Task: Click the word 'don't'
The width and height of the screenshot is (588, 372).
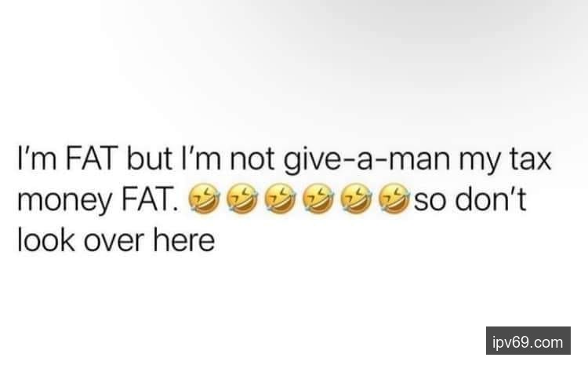Action: 492,199
